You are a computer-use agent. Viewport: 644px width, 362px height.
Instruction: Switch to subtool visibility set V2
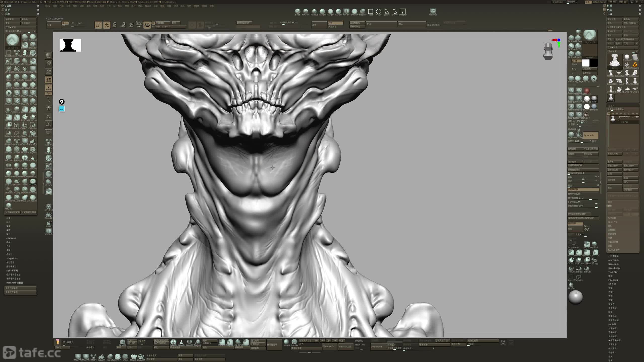point(613,113)
